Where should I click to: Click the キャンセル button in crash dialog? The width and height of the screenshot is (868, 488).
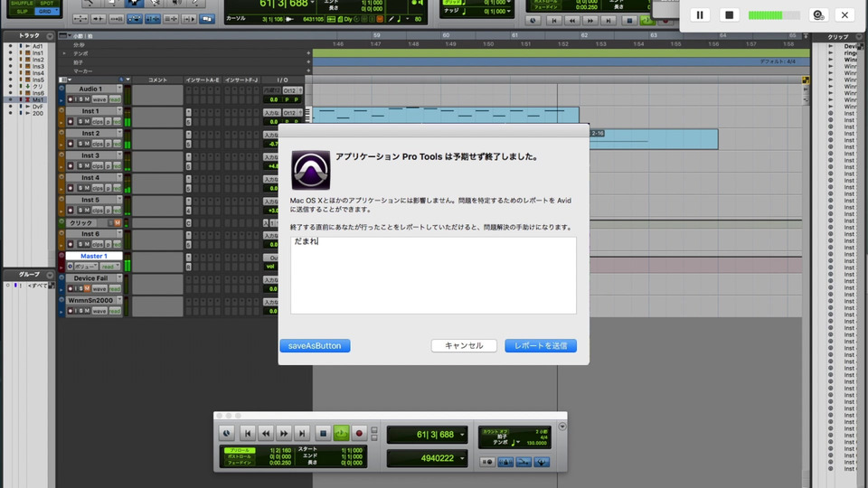pos(464,346)
